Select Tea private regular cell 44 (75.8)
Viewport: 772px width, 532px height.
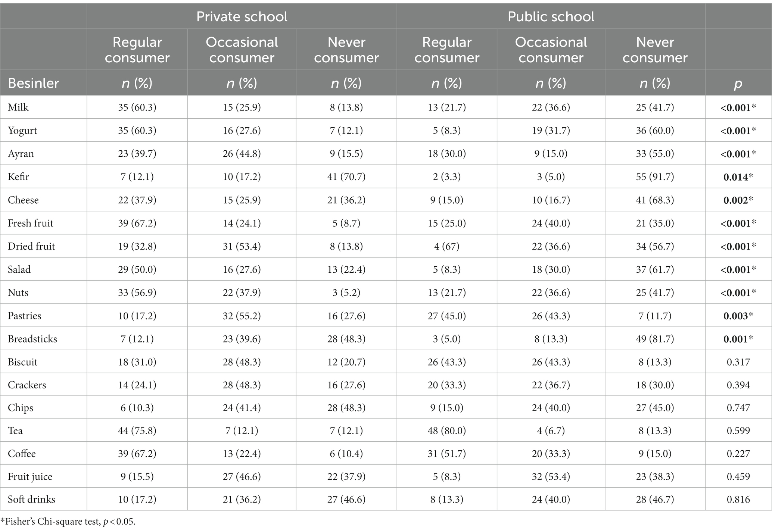[x=137, y=431]
